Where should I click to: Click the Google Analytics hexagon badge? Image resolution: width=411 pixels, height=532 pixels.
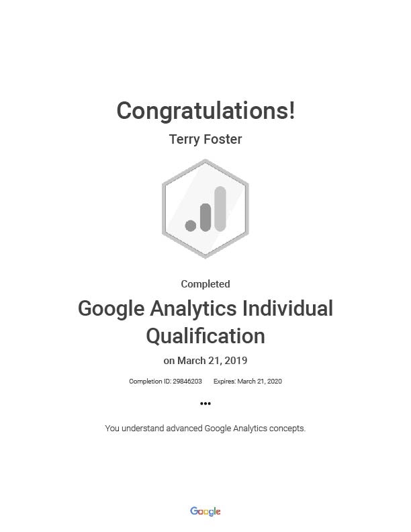point(205,209)
